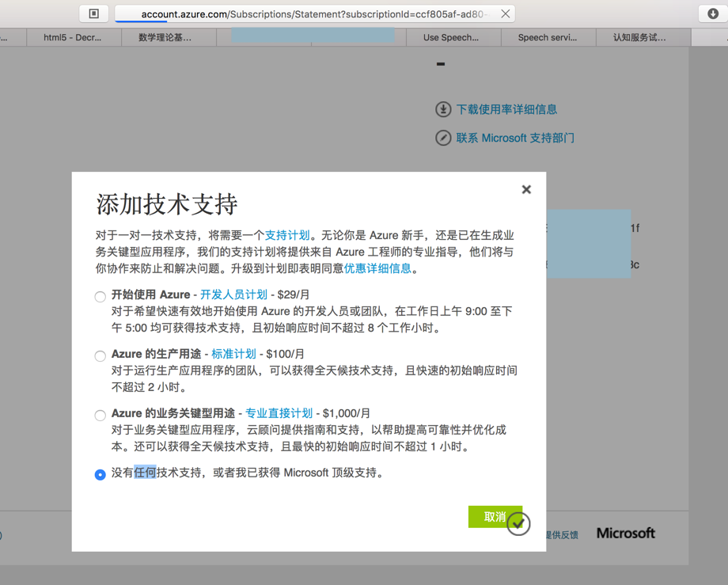Viewport: 728px width, 585px height.
Task: Click the pencil icon beside 联系 Microsoft 支持部门
Action: tap(443, 138)
